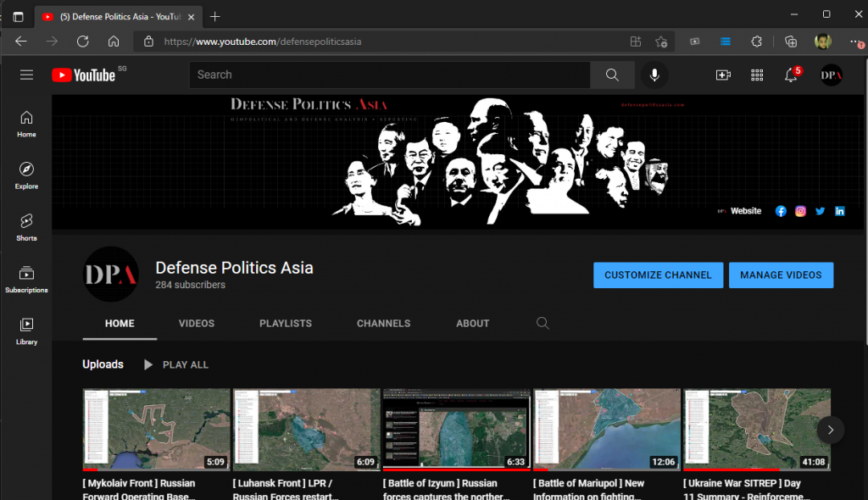The width and height of the screenshot is (868, 500).
Task: Open the notifications bell with 5 badge
Action: tap(791, 75)
